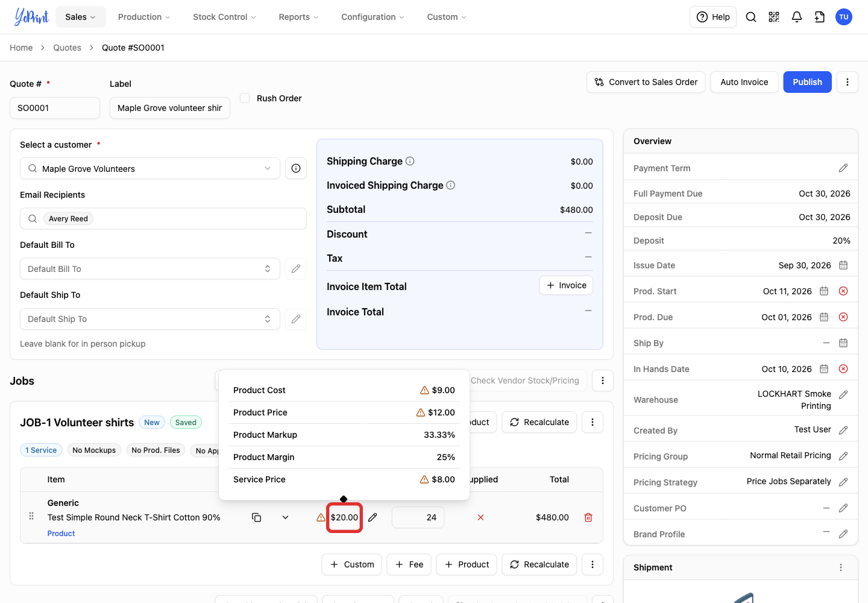Edit the Default Ship To address pencil
The height and width of the screenshot is (603, 868).
296,319
